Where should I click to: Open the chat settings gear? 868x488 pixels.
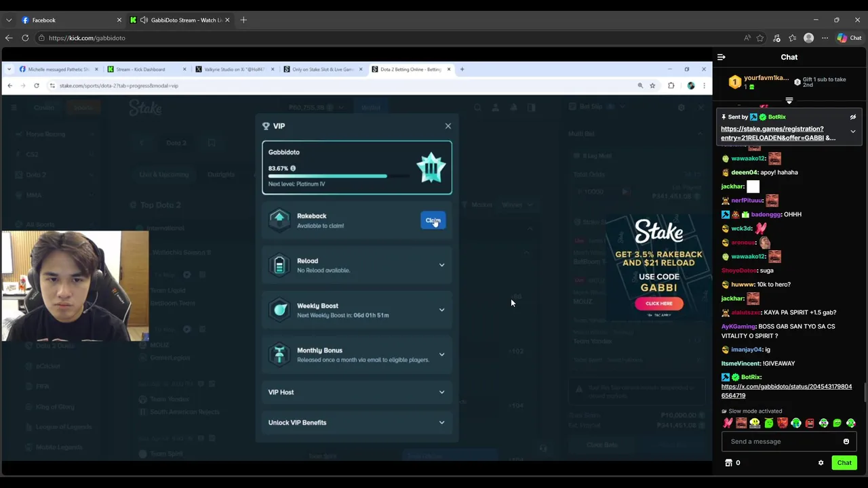point(821,463)
